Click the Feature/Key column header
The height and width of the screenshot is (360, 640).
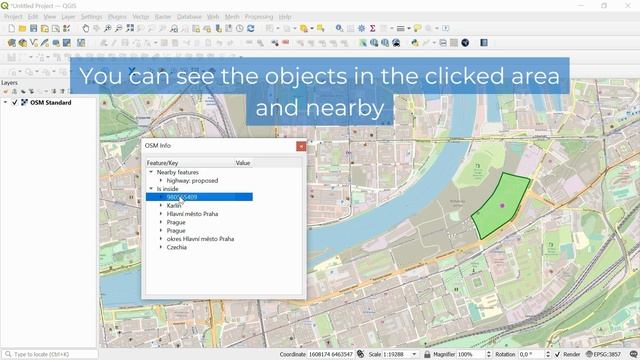pos(190,163)
